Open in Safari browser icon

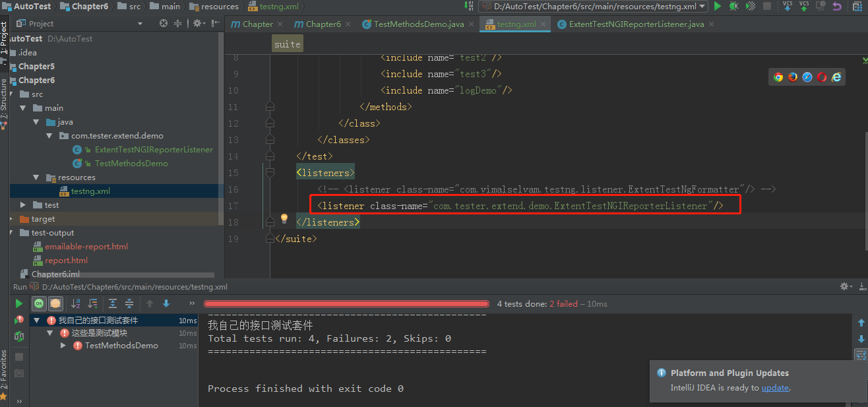pyautogui.click(x=807, y=77)
